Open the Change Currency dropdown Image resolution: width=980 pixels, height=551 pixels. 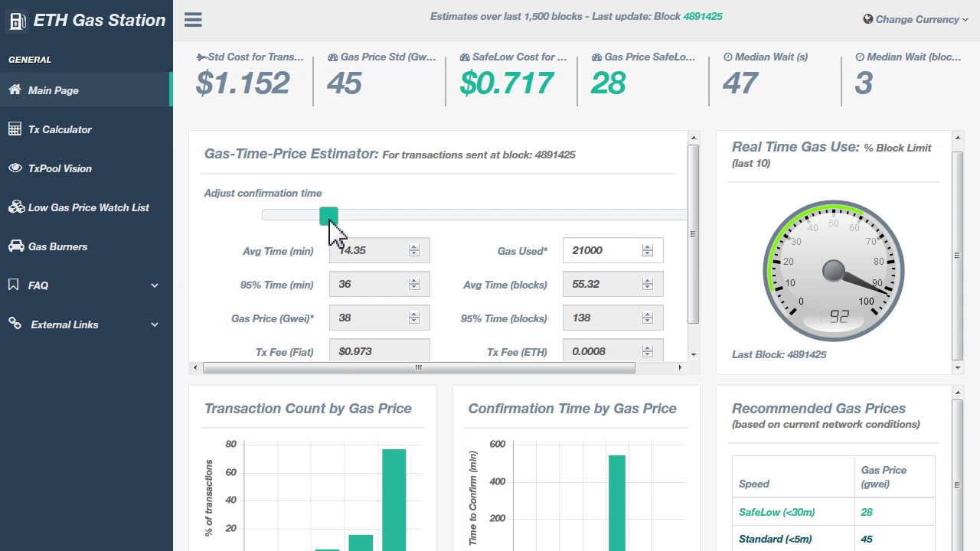point(916,19)
